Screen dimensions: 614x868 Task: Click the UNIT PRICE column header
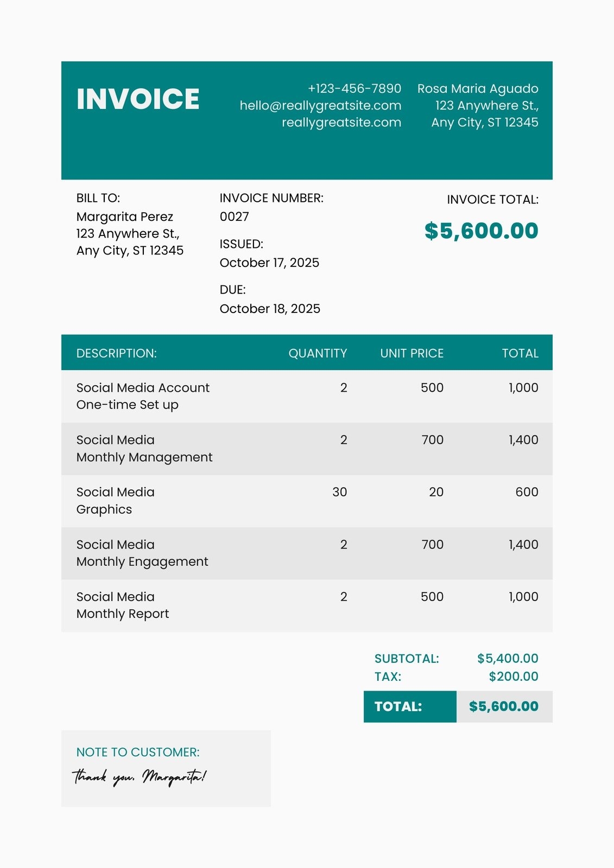tap(412, 353)
